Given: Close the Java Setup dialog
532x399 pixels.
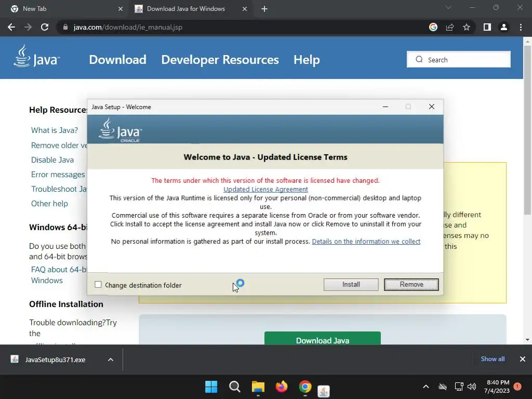Looking at the screenshot, I should [x=432, y=107].
